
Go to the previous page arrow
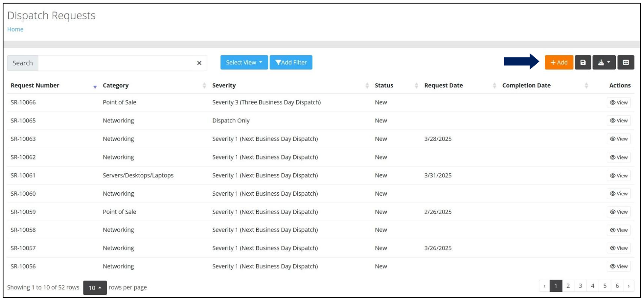point(544,286)
